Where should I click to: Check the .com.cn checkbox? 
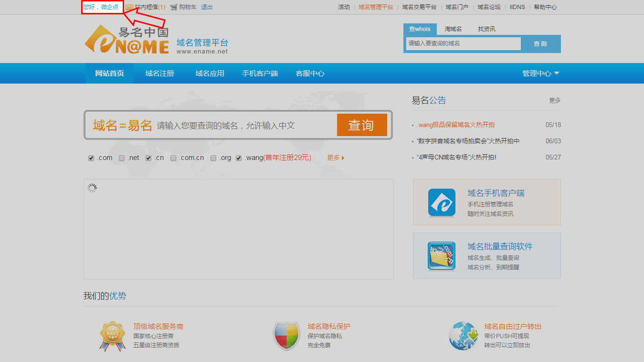pyautogui.click(x=174, y=158)
